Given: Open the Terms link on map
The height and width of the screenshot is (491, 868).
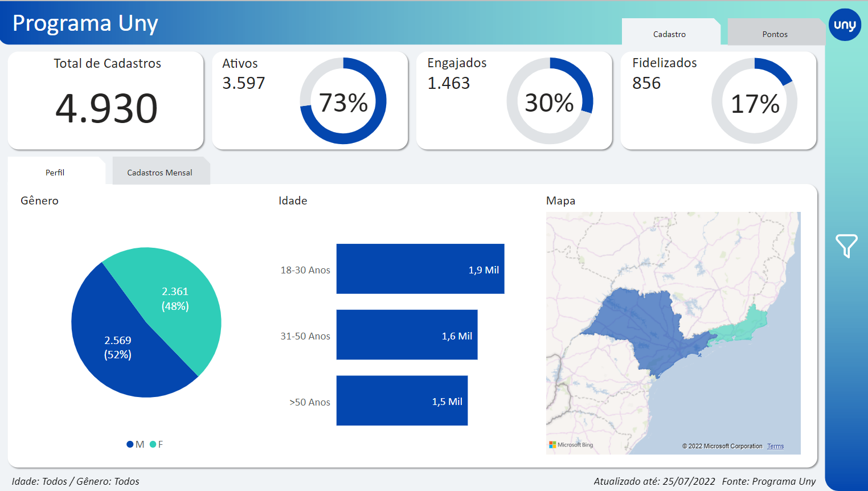Looking at the screenshot, I should click(x=775, y=447).
